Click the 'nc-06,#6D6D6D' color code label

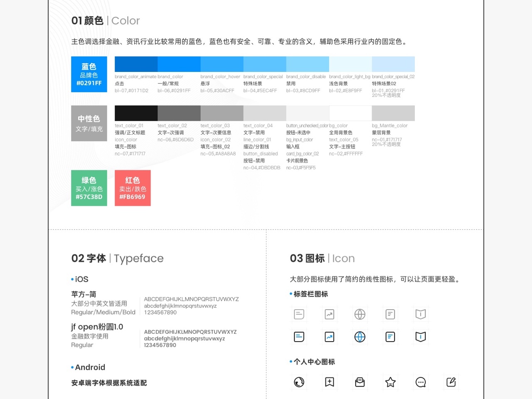[x=175, y=140]
